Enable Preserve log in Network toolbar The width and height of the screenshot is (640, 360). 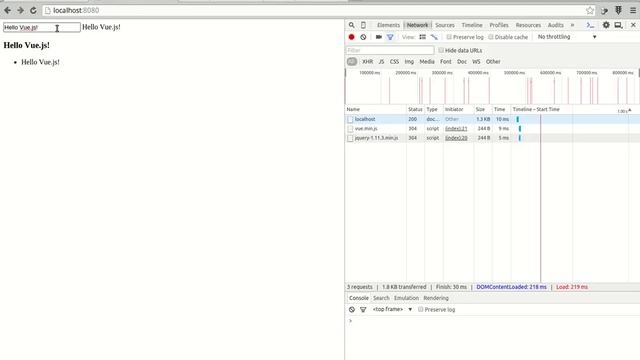coord(449,37)
